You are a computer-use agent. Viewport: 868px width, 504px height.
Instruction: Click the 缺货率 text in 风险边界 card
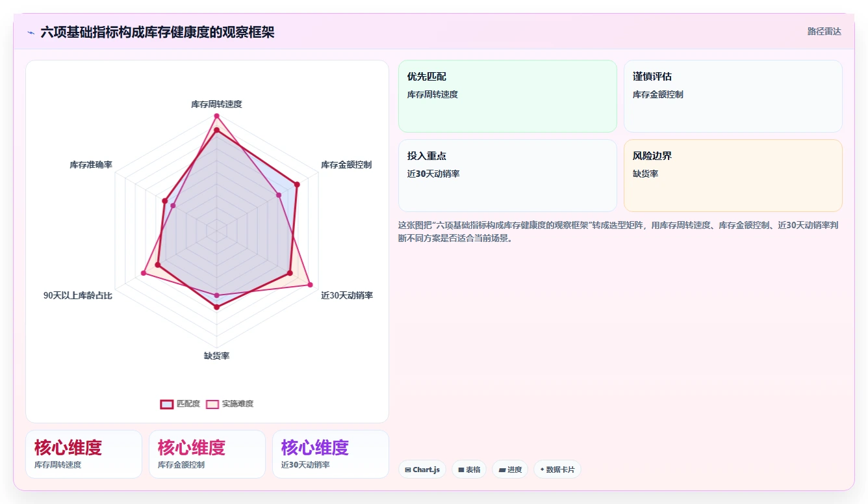[645, 174]
